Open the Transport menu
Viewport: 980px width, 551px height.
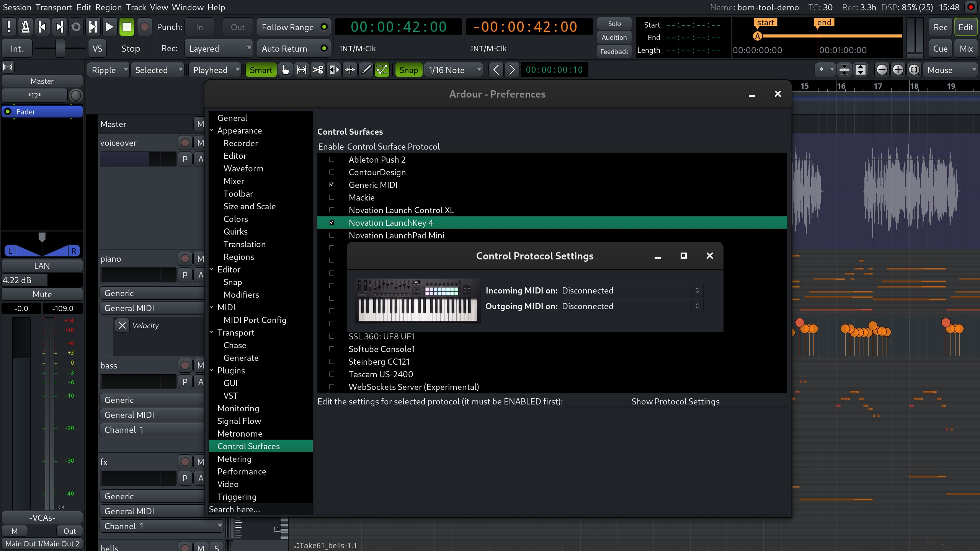[54, 7]
